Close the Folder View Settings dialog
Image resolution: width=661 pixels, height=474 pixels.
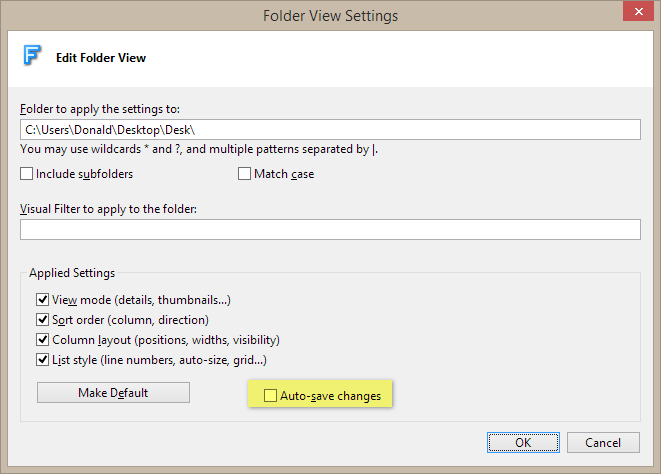point(635,14)
